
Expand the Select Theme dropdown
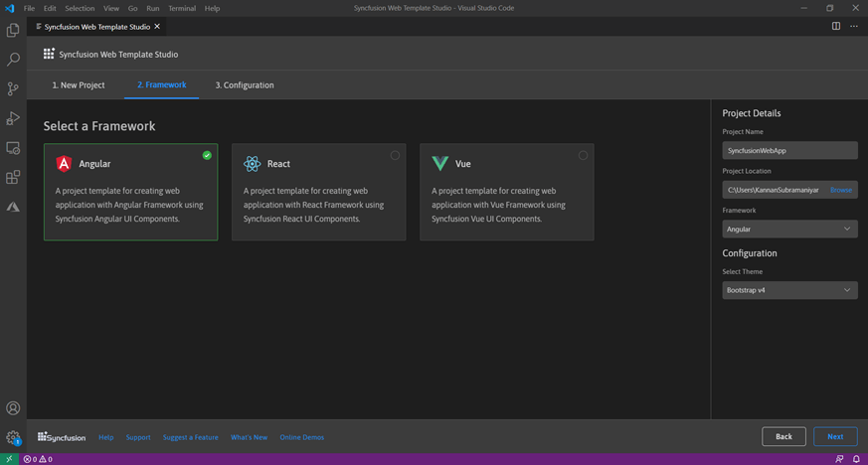pyautogui.click(x=789, y=290)
